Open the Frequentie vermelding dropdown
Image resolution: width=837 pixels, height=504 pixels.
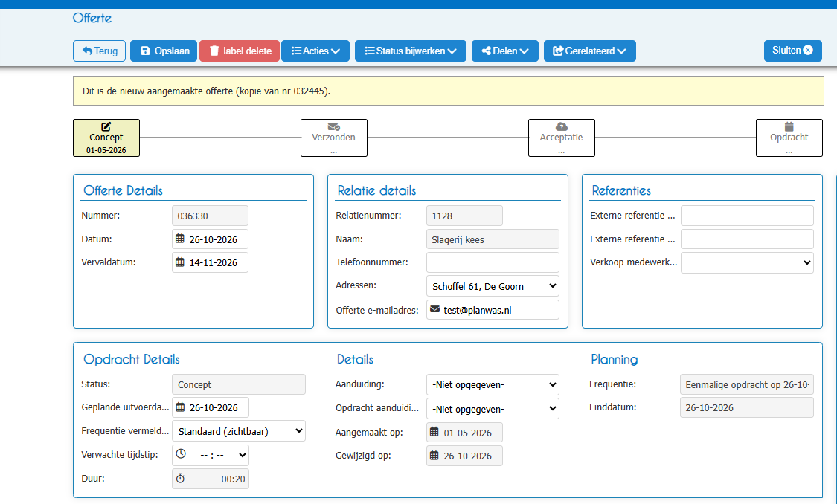pos(239,431)
